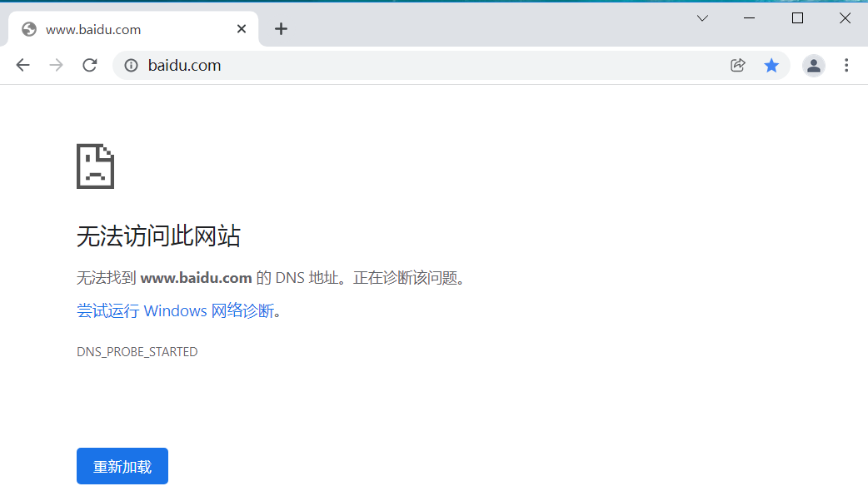Select the www.baidu.com tab
The image size is (868, 501).
coord(133,29)
